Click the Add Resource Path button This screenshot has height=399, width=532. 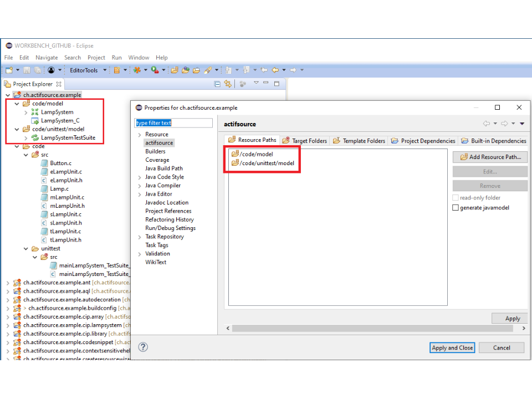coord(490,157)
